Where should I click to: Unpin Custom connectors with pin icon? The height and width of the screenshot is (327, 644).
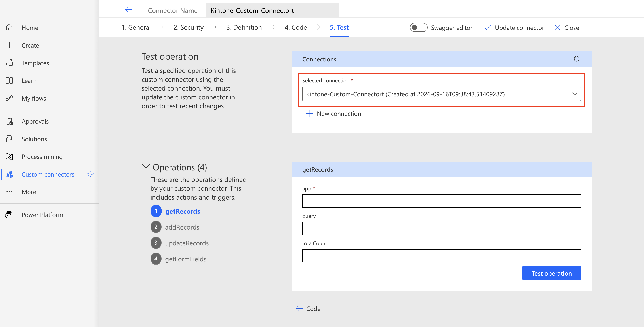point(90,174)
